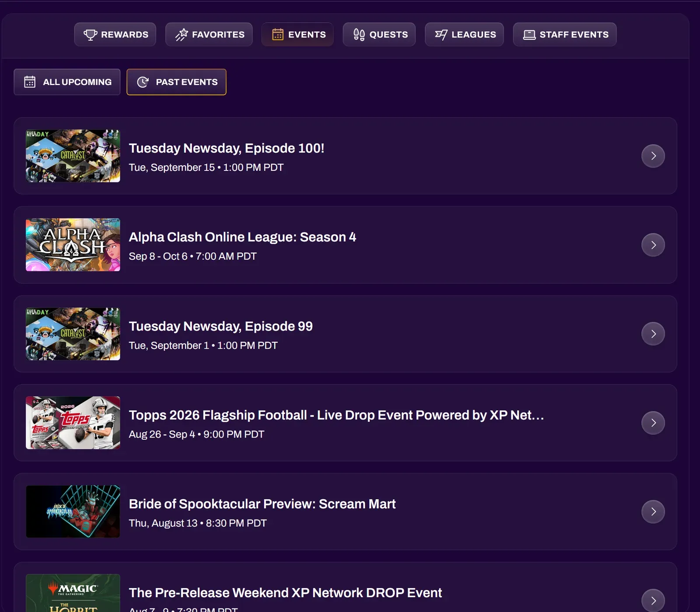
Task: Click the sparkle star icon beside Favorites
Action: 182,35
